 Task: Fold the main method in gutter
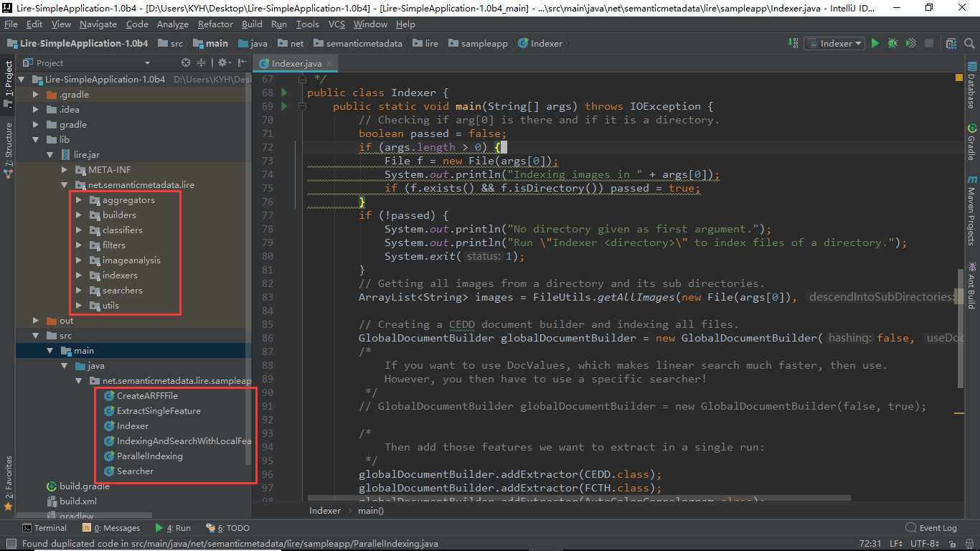(x=302, y=106)
